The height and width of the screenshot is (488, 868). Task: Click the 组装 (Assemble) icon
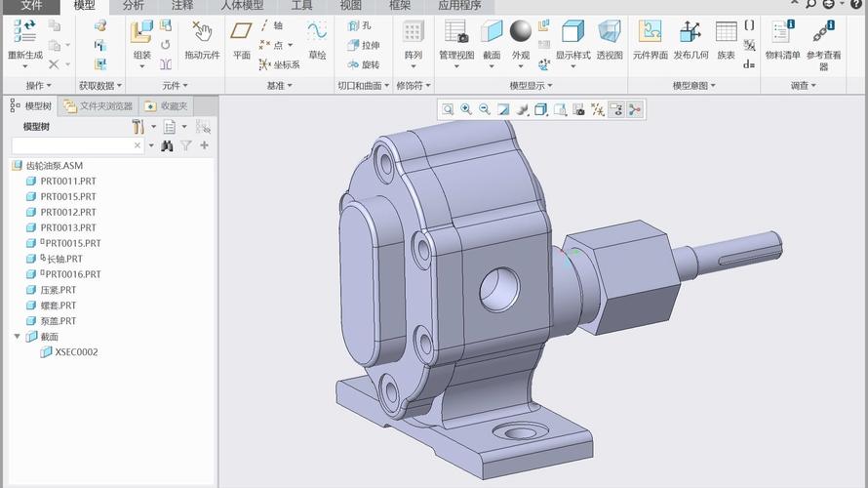coord(141,31)
